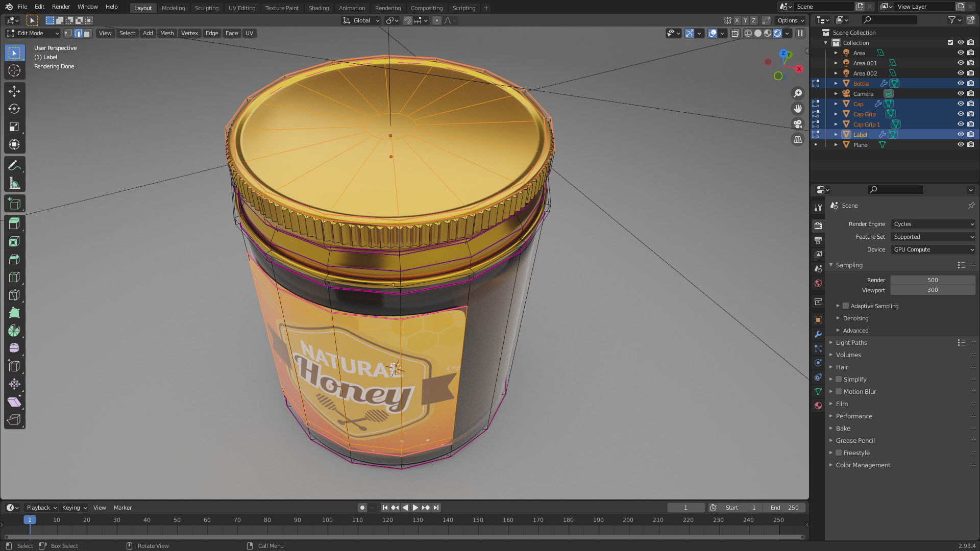Enable the Motion Blur checkbox
980x551 pixels.
pyautogui.click(x=839, y=392)
